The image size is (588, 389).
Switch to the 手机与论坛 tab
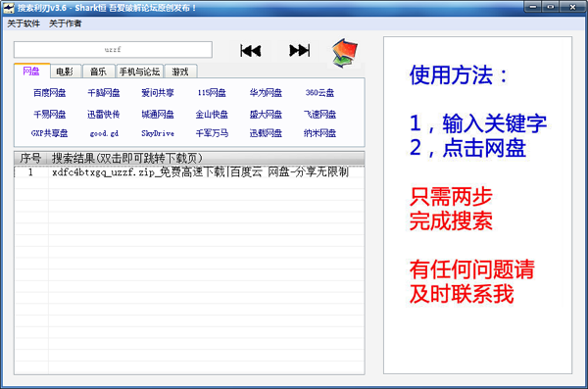[x=139, y=72]
